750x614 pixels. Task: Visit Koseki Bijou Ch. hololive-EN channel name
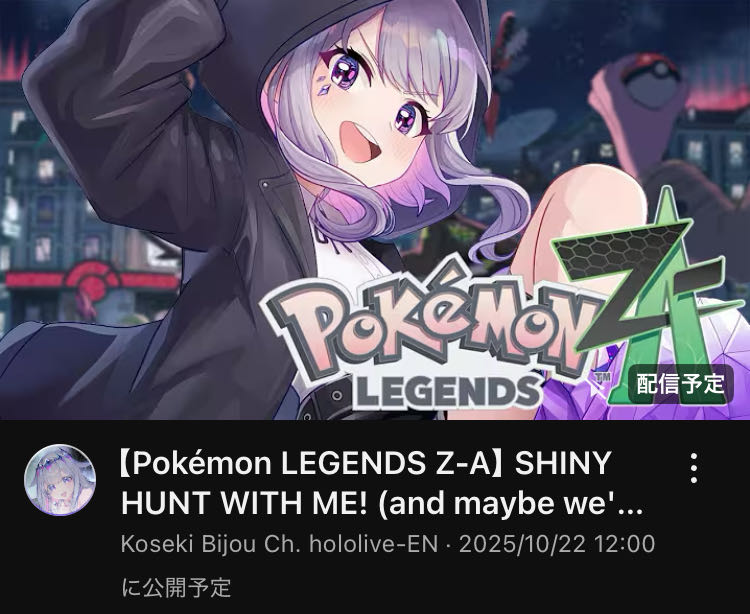point(279,544)
